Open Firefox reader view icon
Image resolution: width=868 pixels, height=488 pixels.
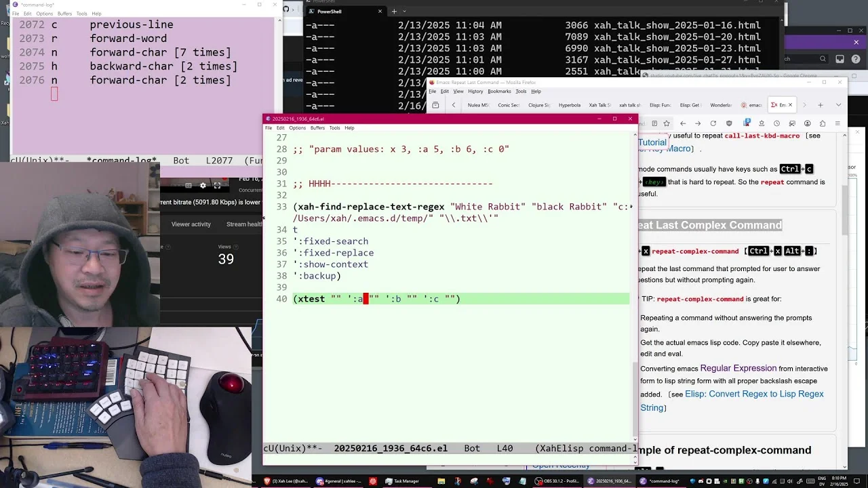pyautogui.click(x=654, y=123)
